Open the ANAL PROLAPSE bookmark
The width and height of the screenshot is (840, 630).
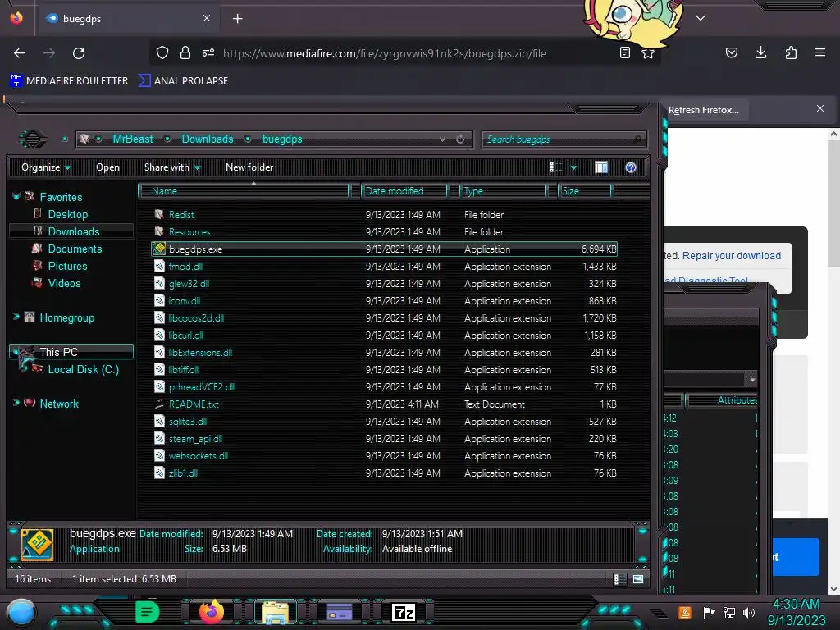click(x=183, y=81)
